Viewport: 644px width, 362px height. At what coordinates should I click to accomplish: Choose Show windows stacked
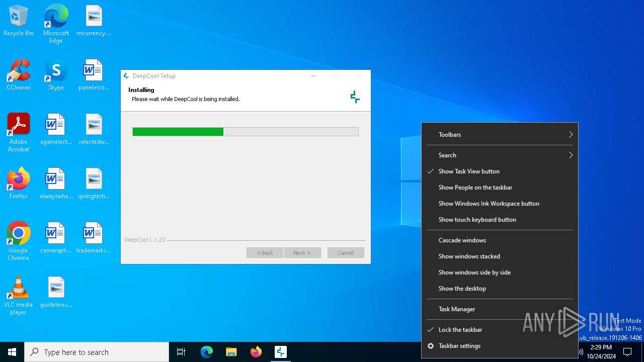(x=500, y=256)
